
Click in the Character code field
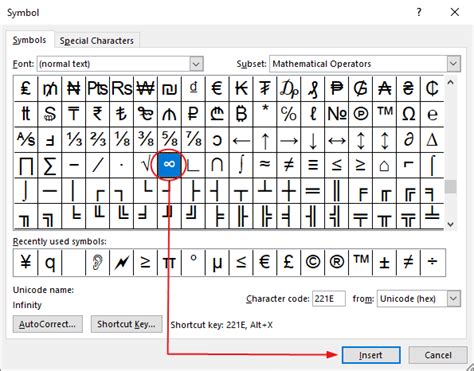pos(328,298)
